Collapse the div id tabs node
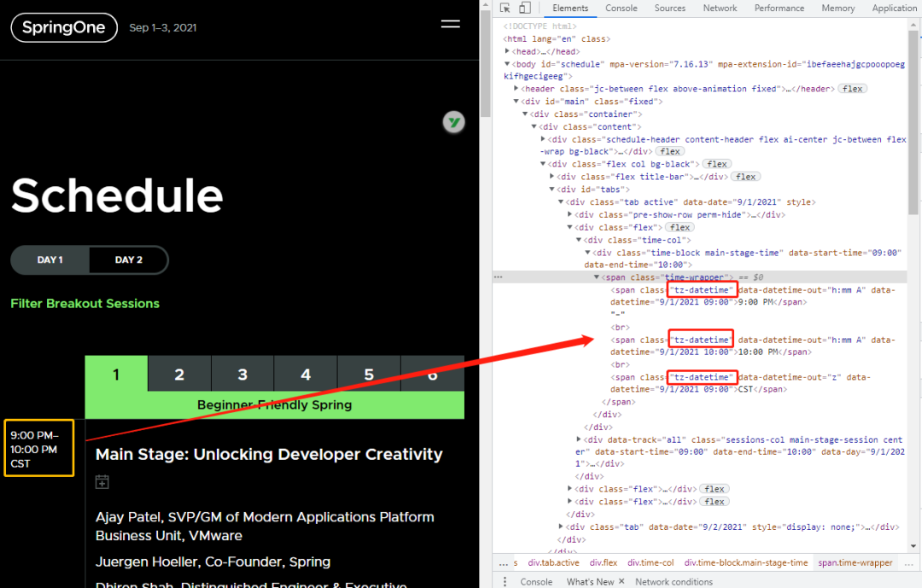Image resolution: width=922 pixels, height=588 pixels. click(552, 189)
